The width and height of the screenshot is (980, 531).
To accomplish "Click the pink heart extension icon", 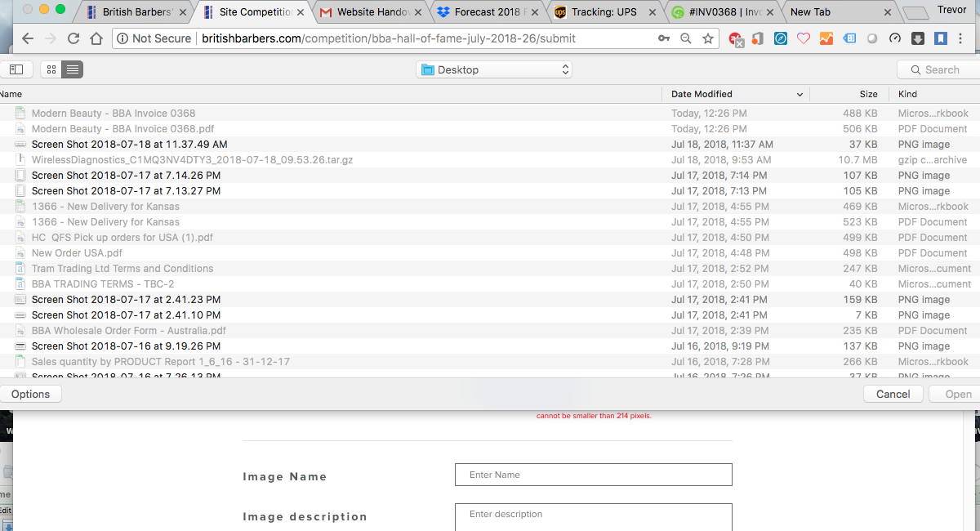I will pos(804,38).
